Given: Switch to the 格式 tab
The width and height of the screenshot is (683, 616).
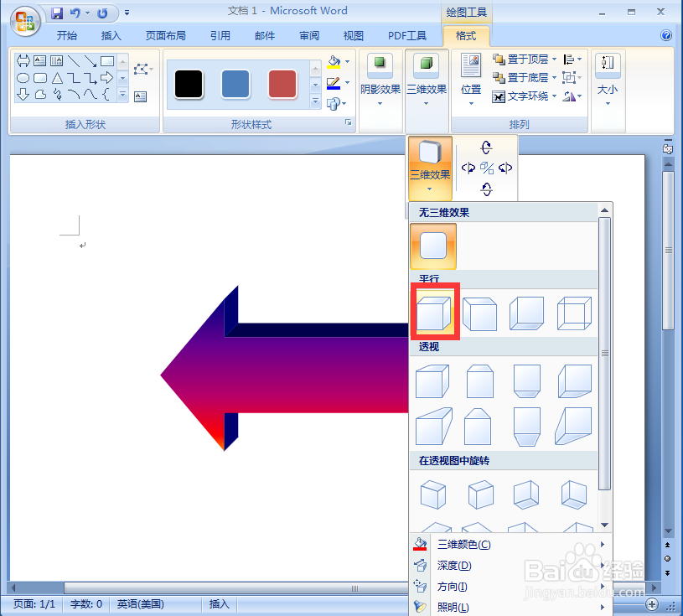Looking at the screenshot, I should pyautogui.click(x=466, y=35).
